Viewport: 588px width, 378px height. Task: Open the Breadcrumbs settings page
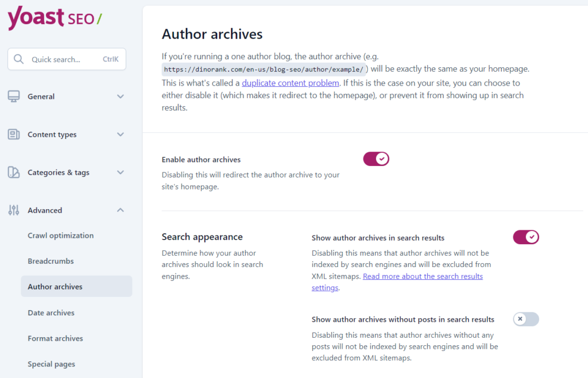click(51, 261)
